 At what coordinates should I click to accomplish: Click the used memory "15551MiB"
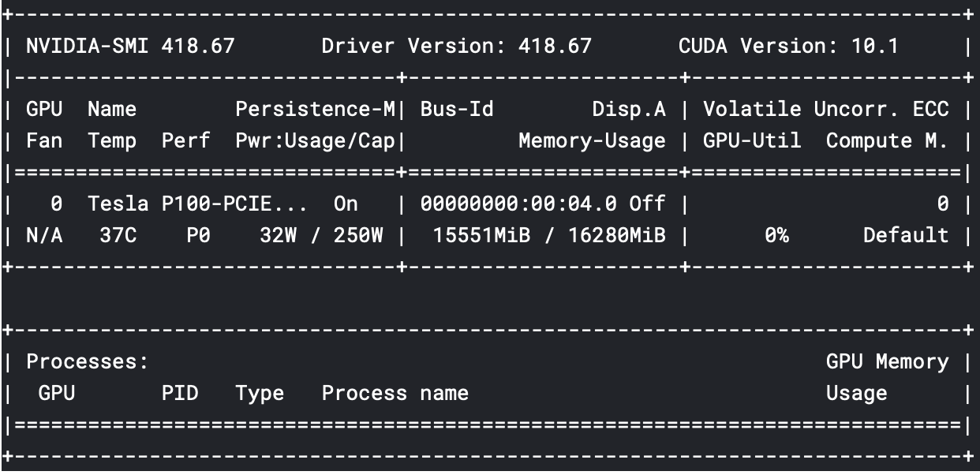[x=481, y=235]
